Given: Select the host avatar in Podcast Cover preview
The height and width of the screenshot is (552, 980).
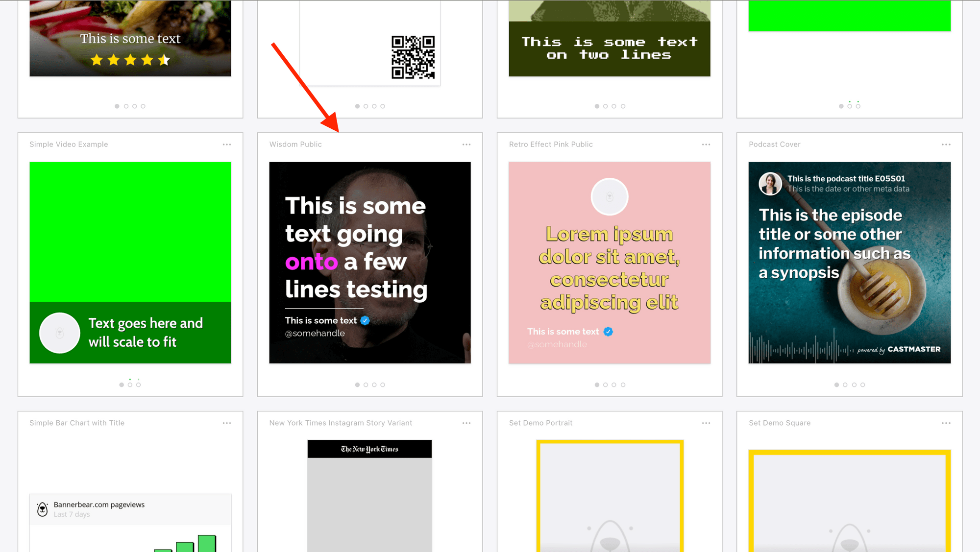Looking at the screenshot, I should coord(770,184).
